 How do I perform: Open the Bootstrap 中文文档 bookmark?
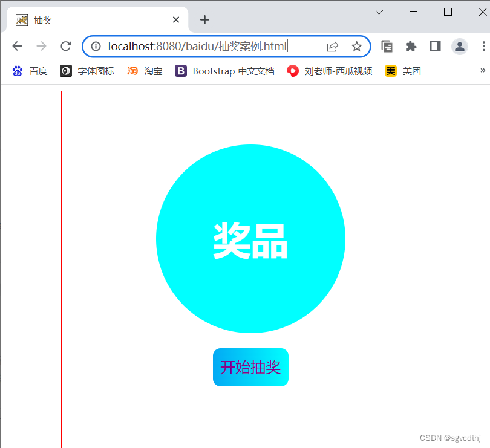point(224,71)
